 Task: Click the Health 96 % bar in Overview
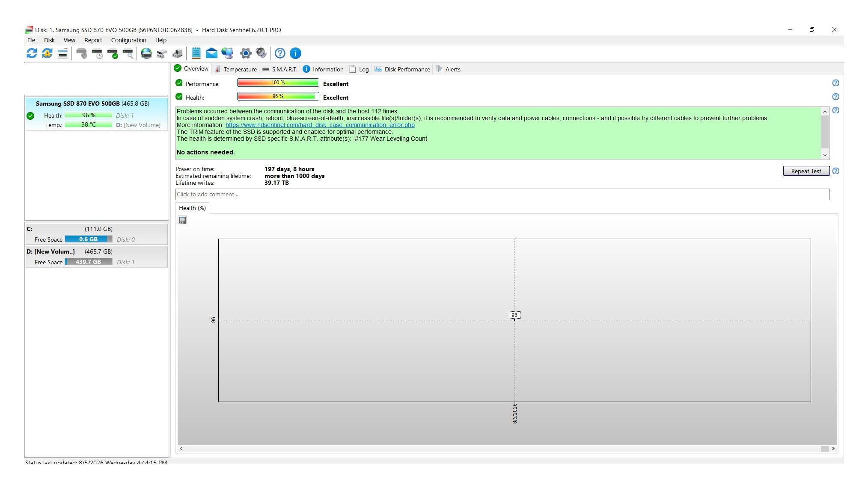pos(278,96)
